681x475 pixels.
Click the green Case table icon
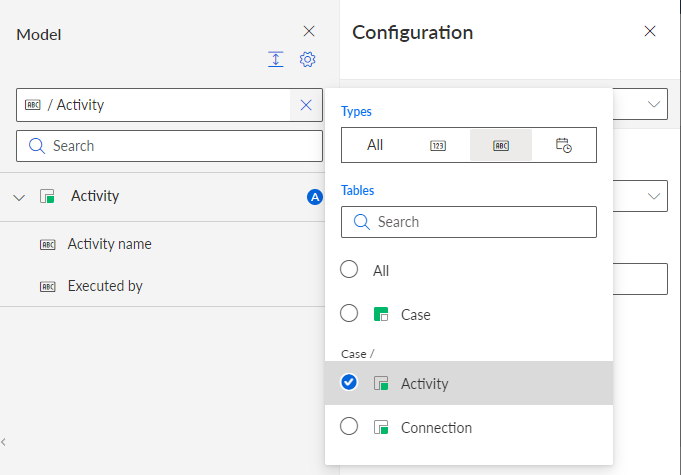(381, 314)
